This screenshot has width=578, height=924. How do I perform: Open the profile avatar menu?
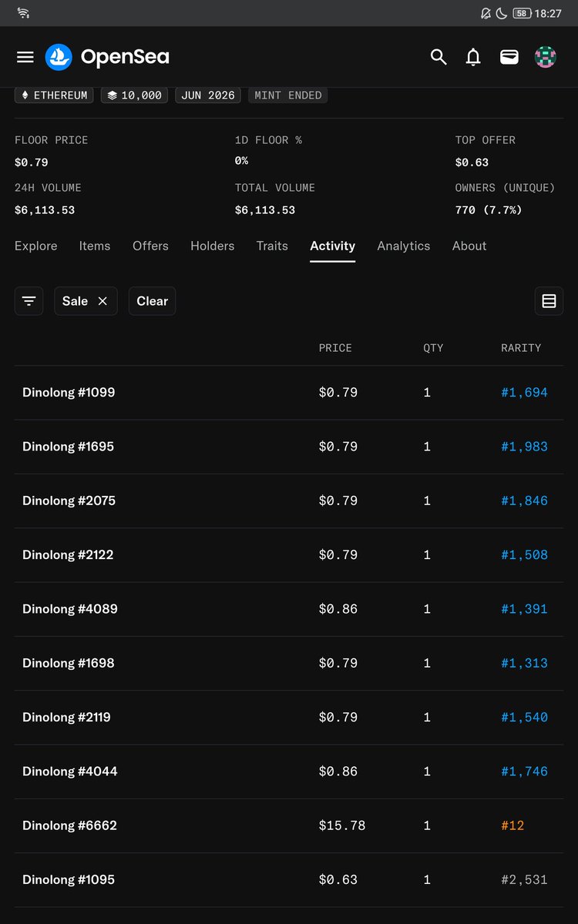(546, 57)
